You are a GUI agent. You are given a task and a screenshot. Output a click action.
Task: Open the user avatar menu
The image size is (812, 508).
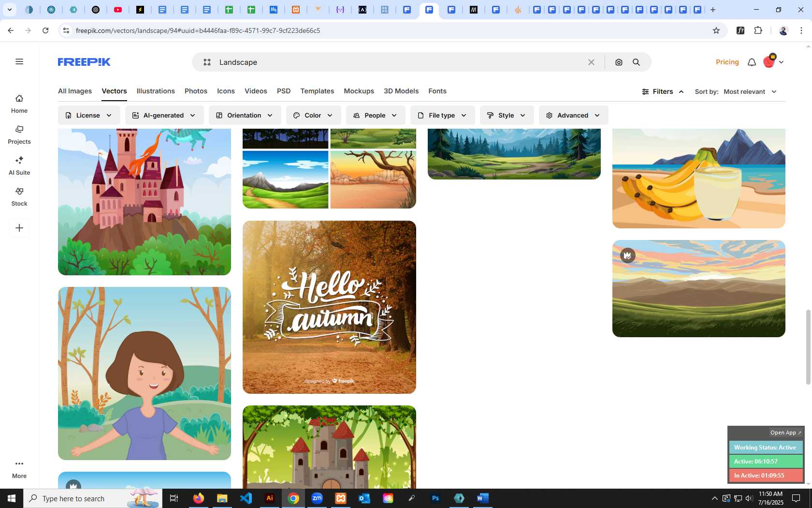tap(773, 61)
